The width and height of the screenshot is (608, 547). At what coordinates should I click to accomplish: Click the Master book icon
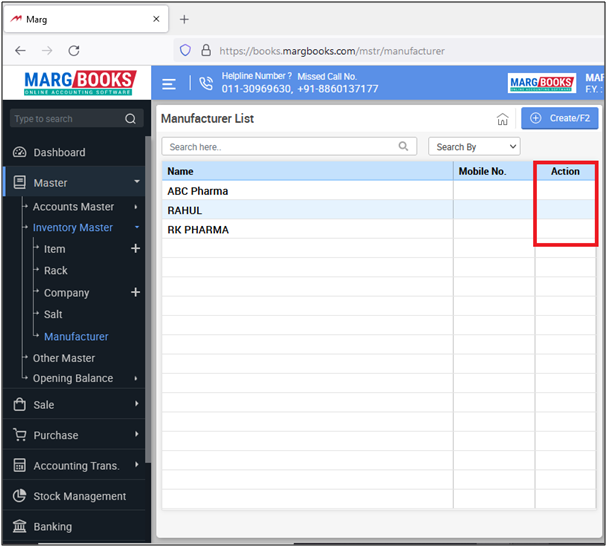coord(19,182)
